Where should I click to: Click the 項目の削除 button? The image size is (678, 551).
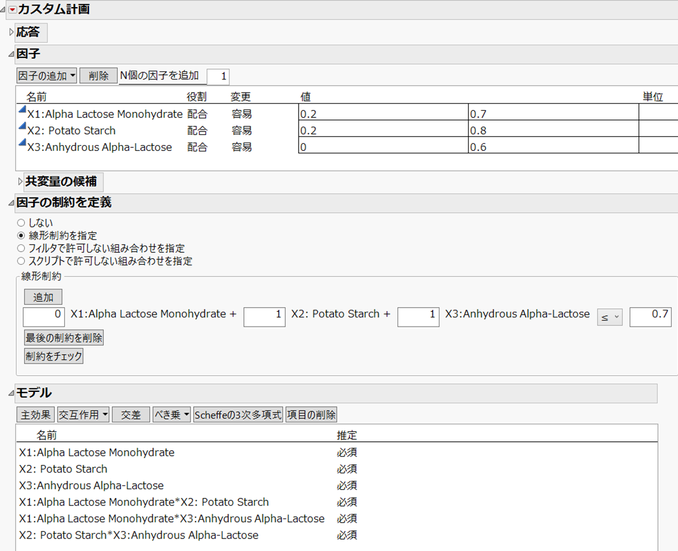pyautogui.click(x=311, y=415)
